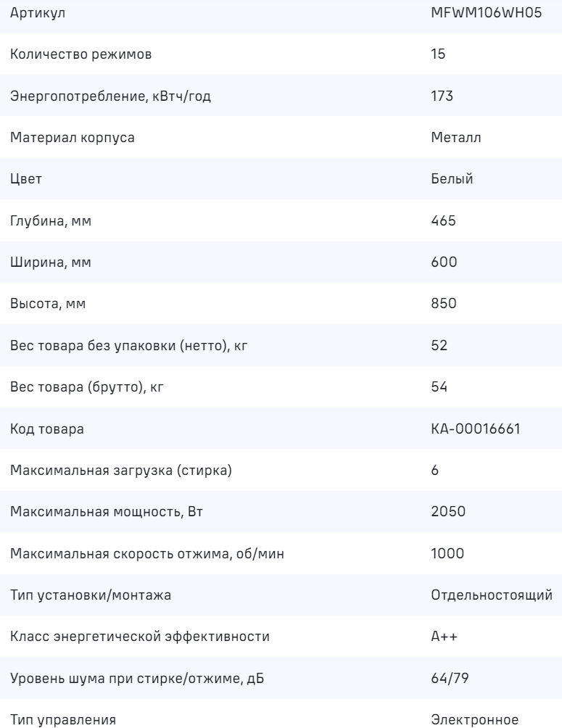Click the spin speed value 1000
The image size is (562, 728).
tap(445, 553)
